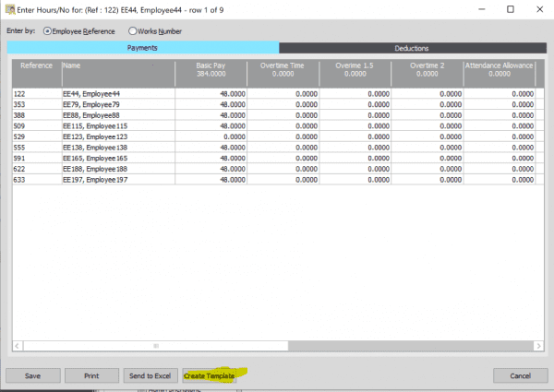Select reference cell 555

pos(37,148)
